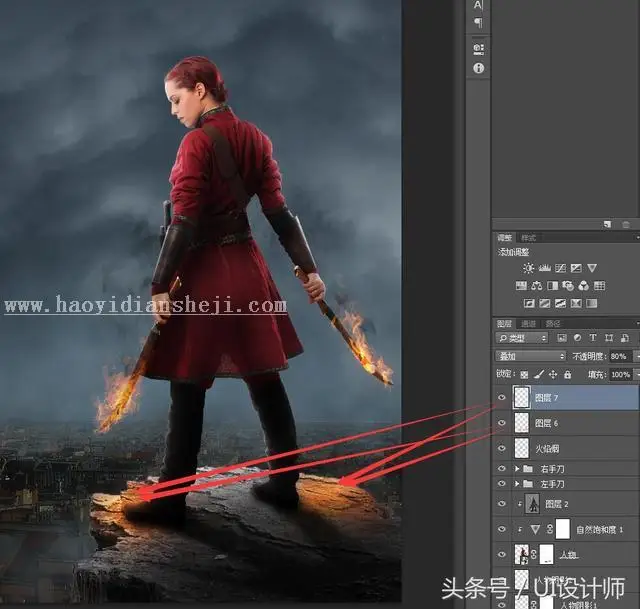Add a Color Balance adjustment
Viewport: 640px width, 609px height.
coord(537,286)
